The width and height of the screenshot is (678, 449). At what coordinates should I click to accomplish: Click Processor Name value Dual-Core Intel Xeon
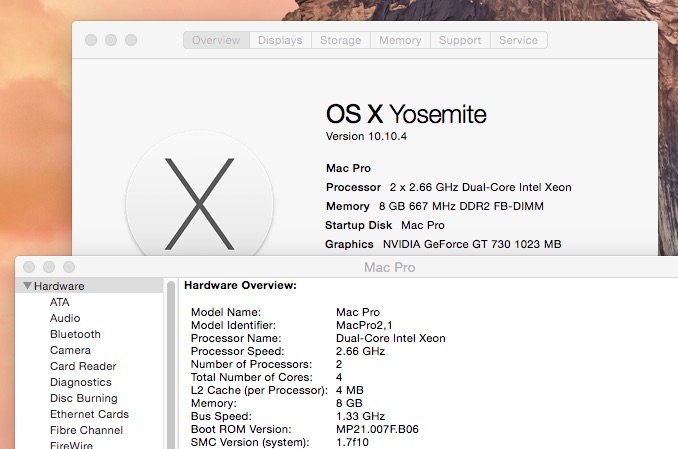point(390,338)
